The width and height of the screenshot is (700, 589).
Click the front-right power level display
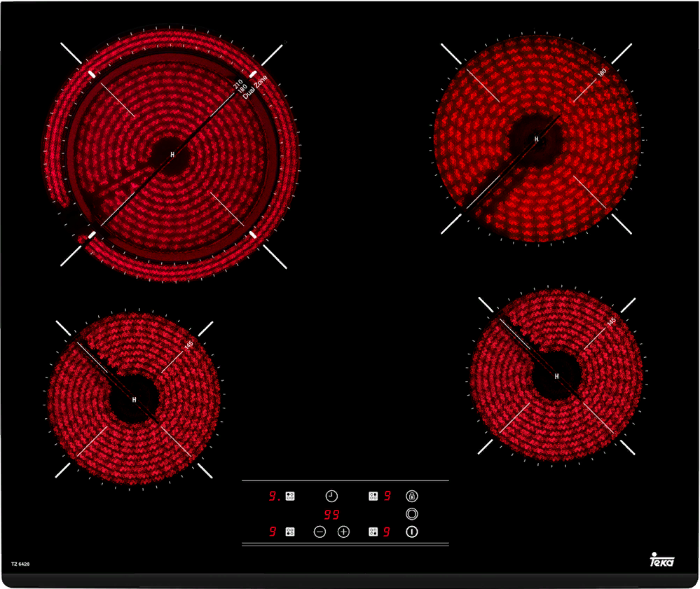coord(387,532)
